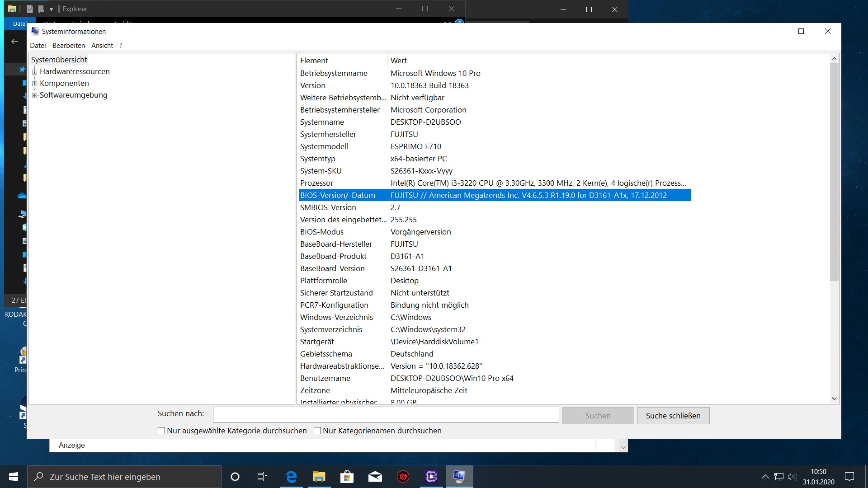Open the Ansicht menu
868x488 pixels.
coord(102,46)
